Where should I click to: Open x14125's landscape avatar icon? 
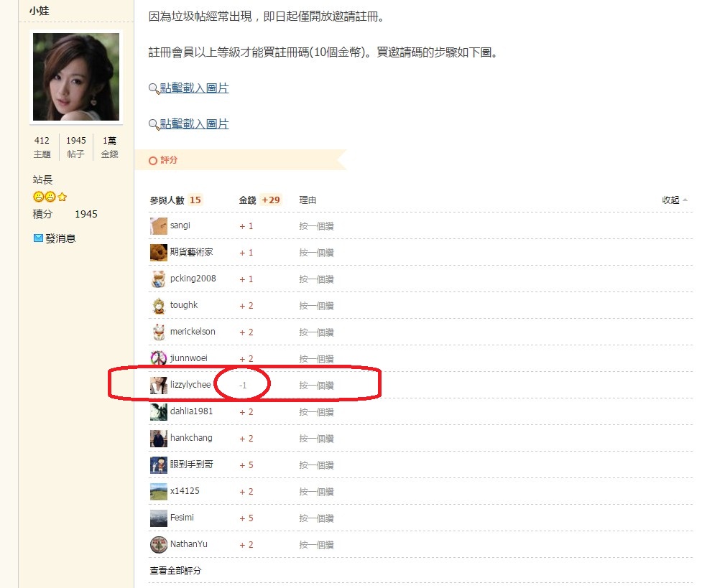tap(159, 491)
